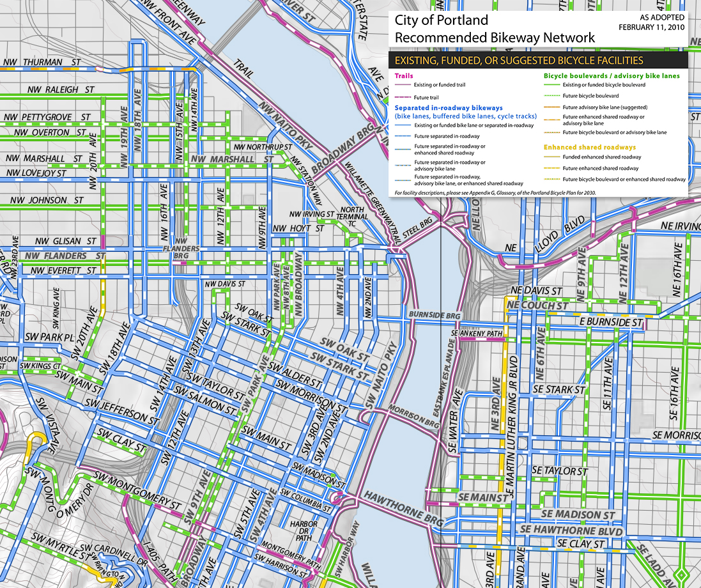701x588 pixels.
Task: Click the 'SW JEFFERSON ST' street label
Action: point(122,412)
